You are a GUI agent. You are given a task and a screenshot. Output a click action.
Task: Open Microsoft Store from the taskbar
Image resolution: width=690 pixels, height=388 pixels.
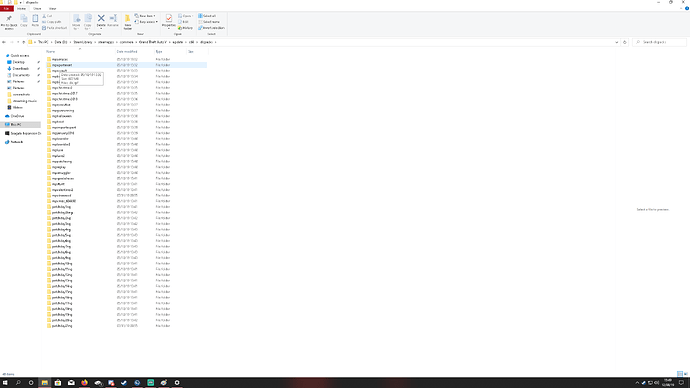(x=58, y=383)
